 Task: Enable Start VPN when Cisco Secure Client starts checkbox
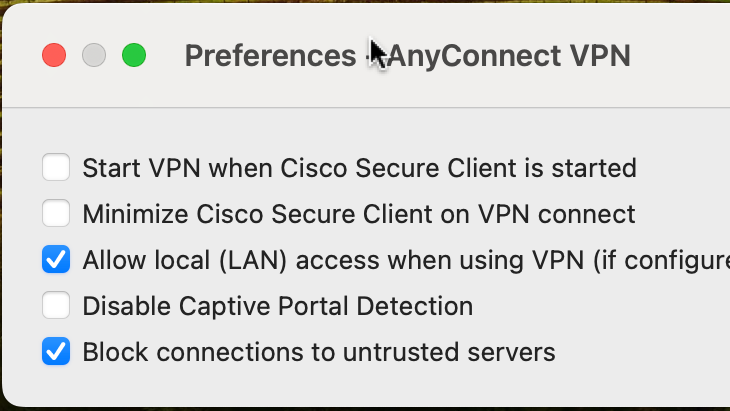pyautogui.click(x=56, y=167)
